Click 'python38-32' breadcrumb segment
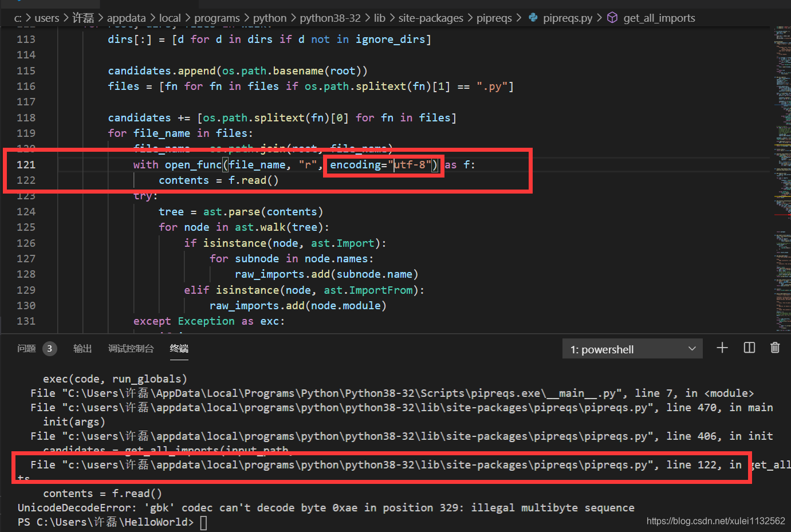The height and width of the screenshot is (532, 791). (x=330, y=18)
